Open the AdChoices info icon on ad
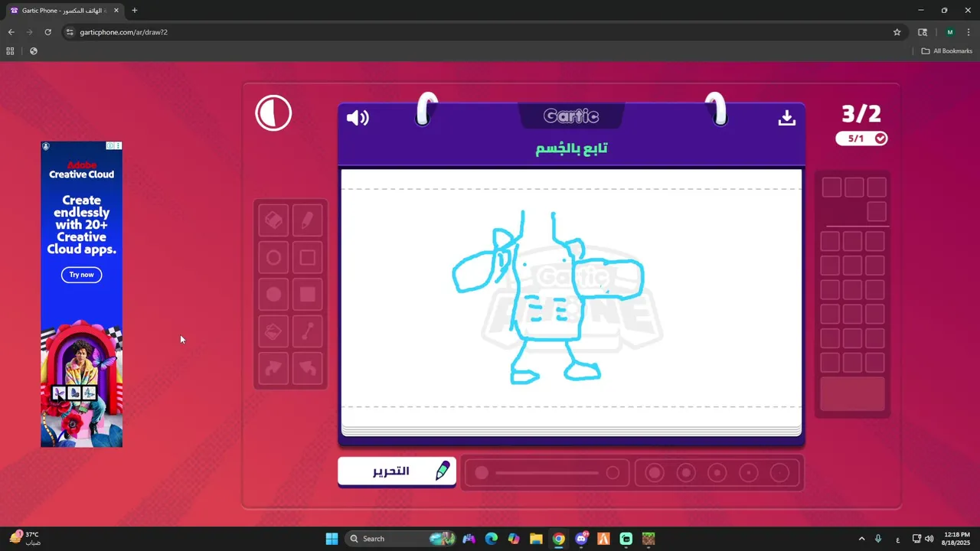Screen dimensions: 980x551 pos(110,145)
